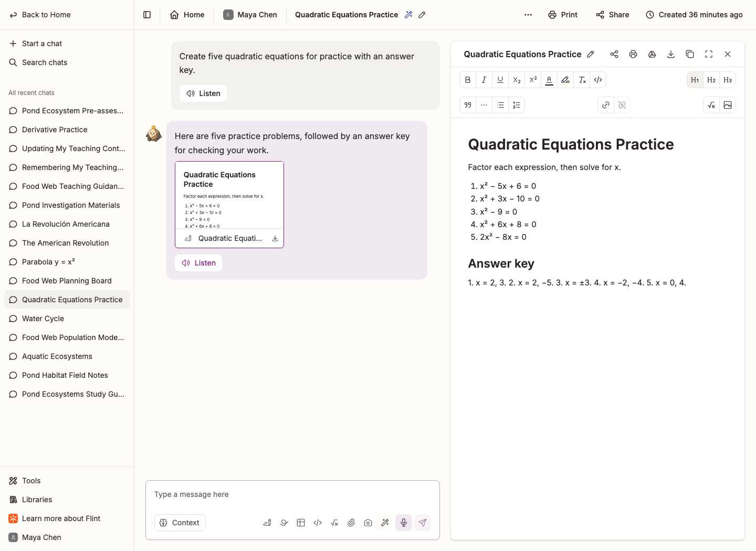The image size is (756, 551).
Task: Apply superscript formatting
Action: coord(533,80)
